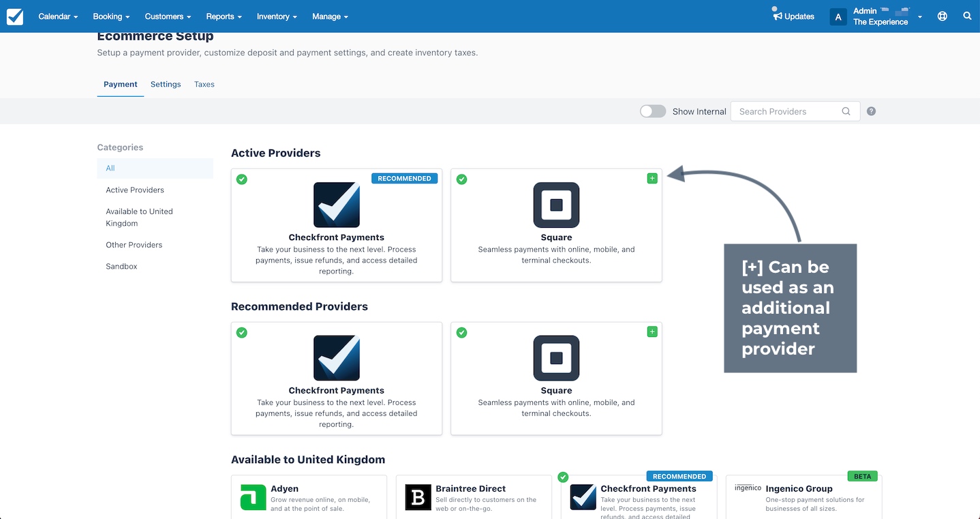Click the Categories sidebar heading

120,147
